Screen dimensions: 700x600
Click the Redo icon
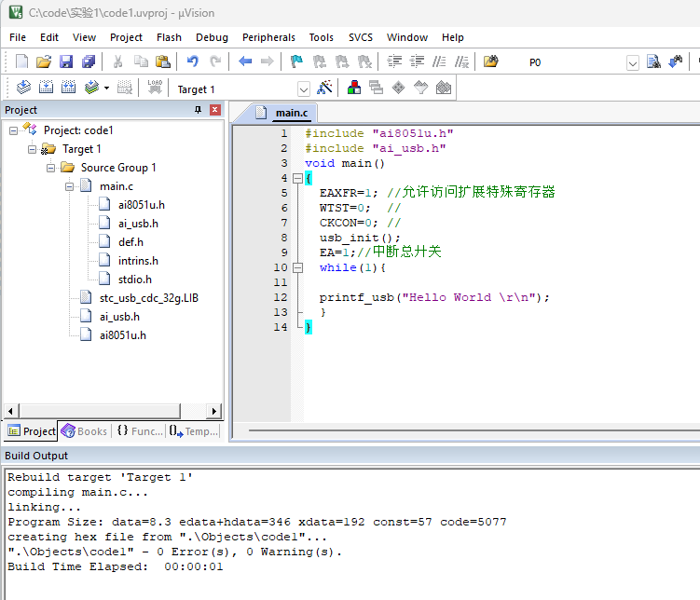[215, 61]
